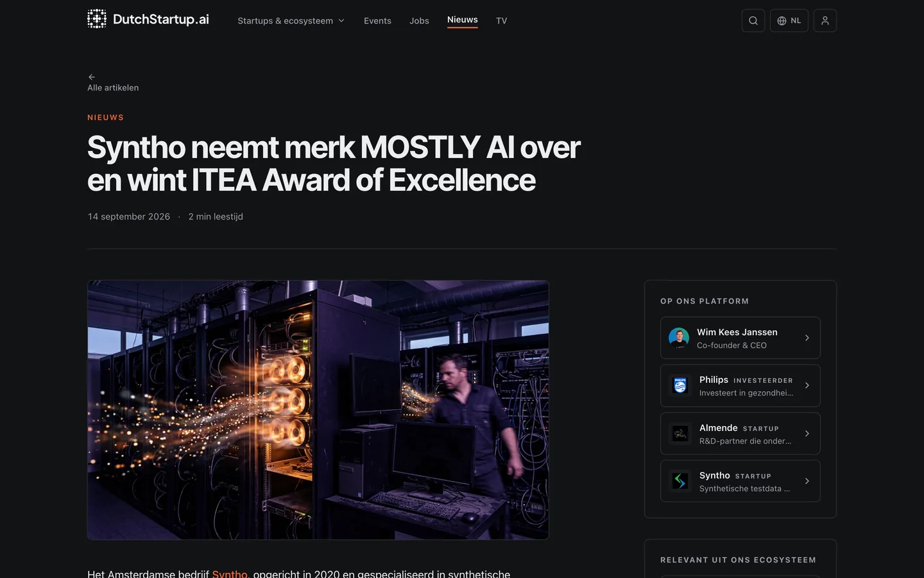Open chevron on Philips card
924x578 pixels.
click(x=807, y=385)
